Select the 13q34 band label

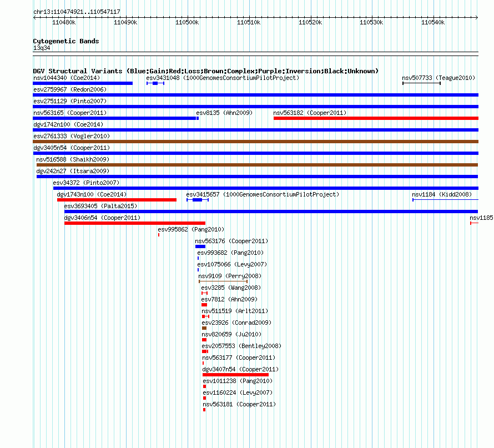click(x=42, y=48)
